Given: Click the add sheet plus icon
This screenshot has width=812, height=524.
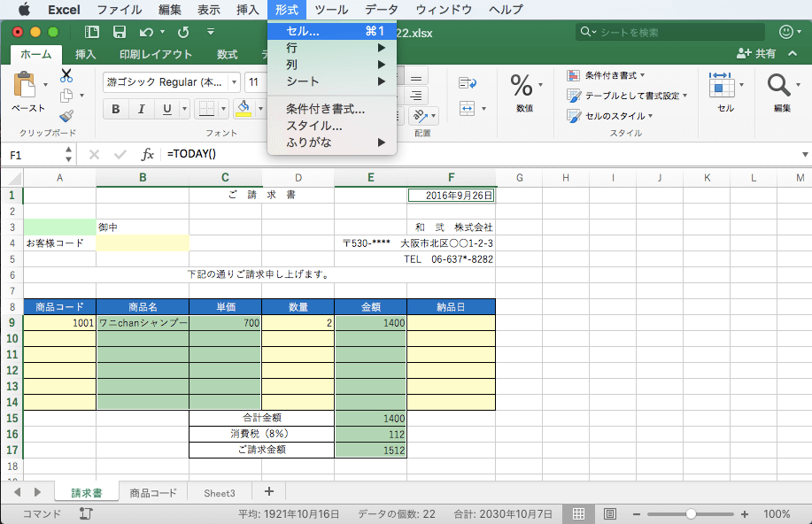Looking at the screenshot, I should (269, 491).
